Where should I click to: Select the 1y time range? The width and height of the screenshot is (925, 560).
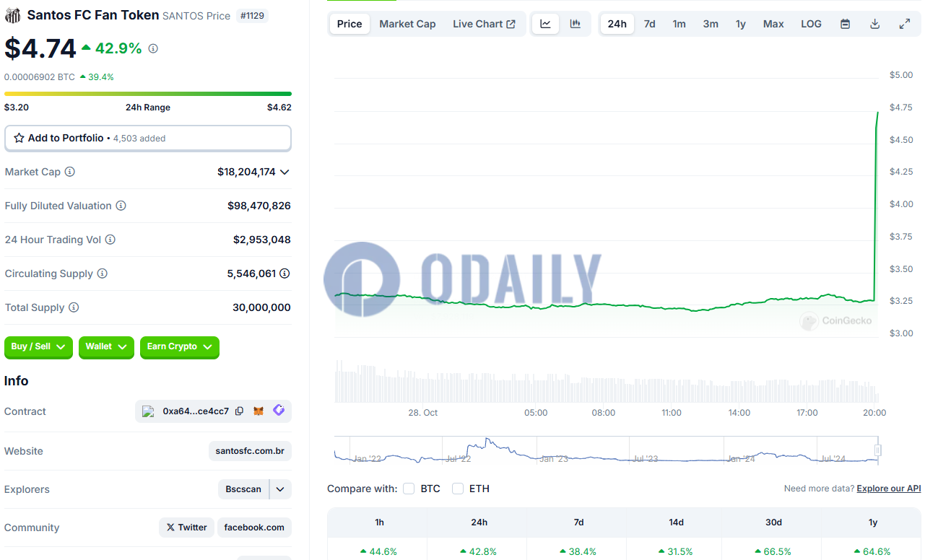741,24
